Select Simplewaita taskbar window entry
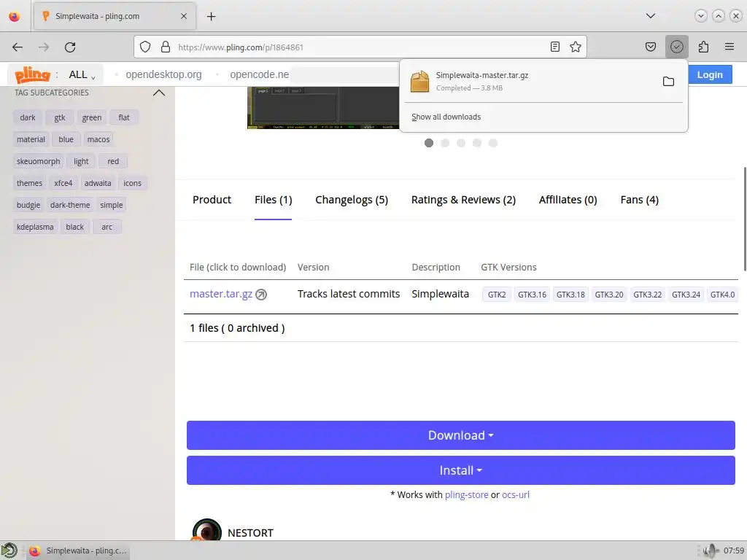 tap(79, 551)
